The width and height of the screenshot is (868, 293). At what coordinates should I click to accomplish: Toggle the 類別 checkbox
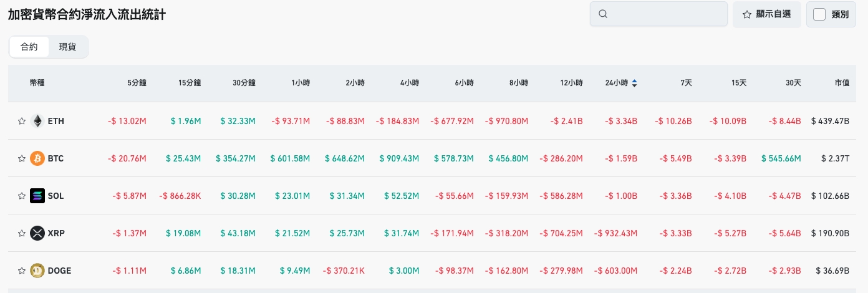pos(819,14)
